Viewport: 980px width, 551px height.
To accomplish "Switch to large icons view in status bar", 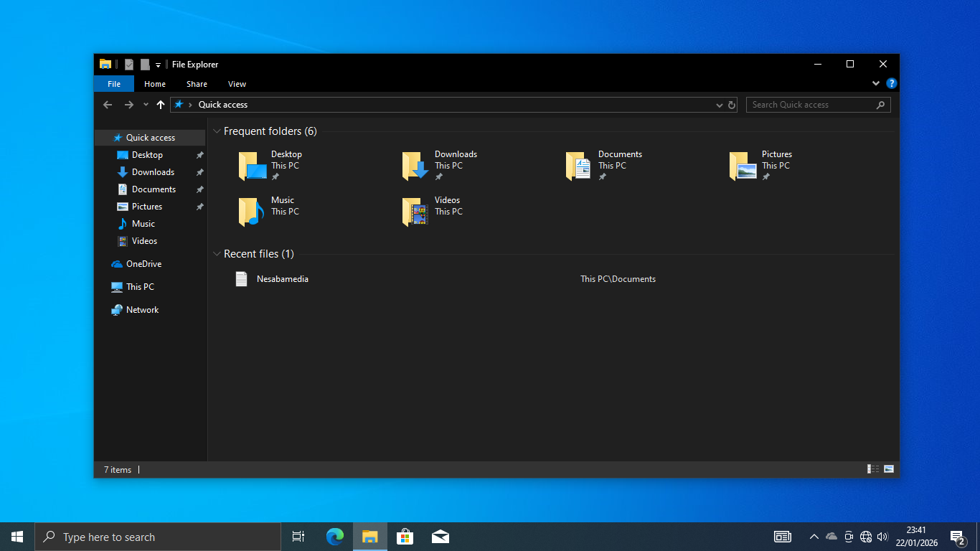I will pos(889,469).
